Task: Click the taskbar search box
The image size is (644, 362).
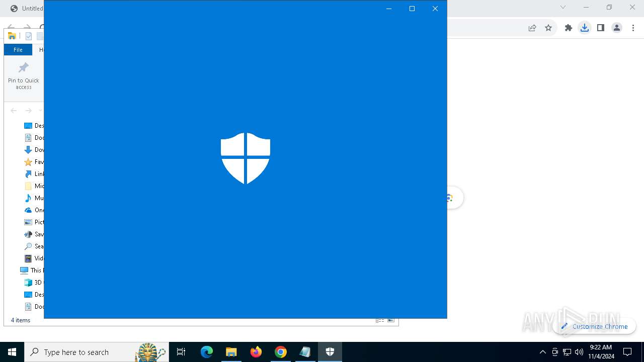Action: pos(96,352)
